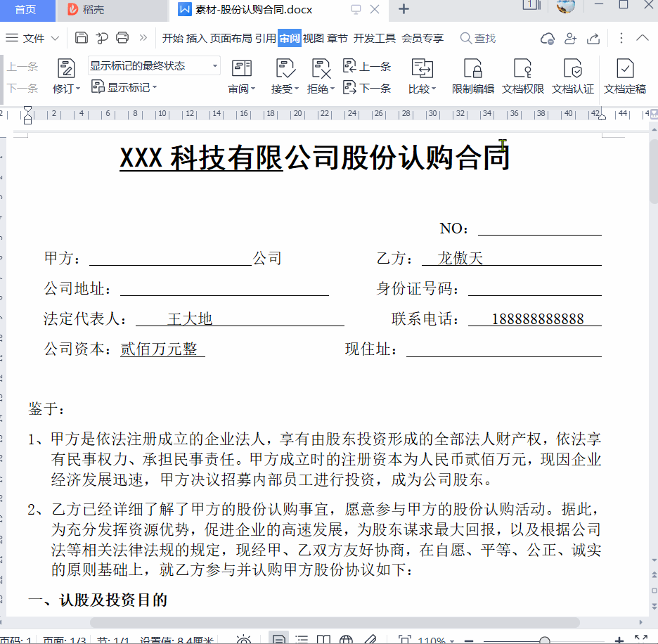Click 文档权限 document permissions
This screenshot has height=644, width=658.
[522, 77]
